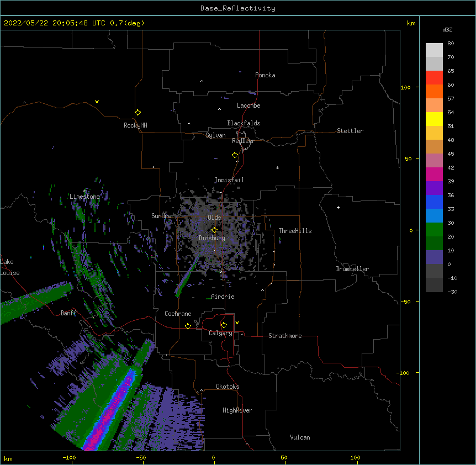Screen dimensions: 476x465
Task: Select the blue 36-33 dBZ legend swatch
Action: point(434,202)
